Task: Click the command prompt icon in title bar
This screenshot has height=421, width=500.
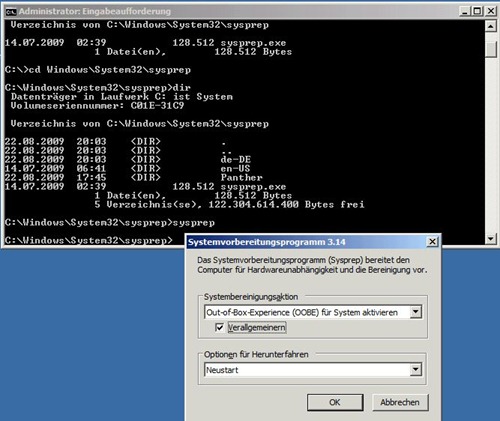Action: 11,12
